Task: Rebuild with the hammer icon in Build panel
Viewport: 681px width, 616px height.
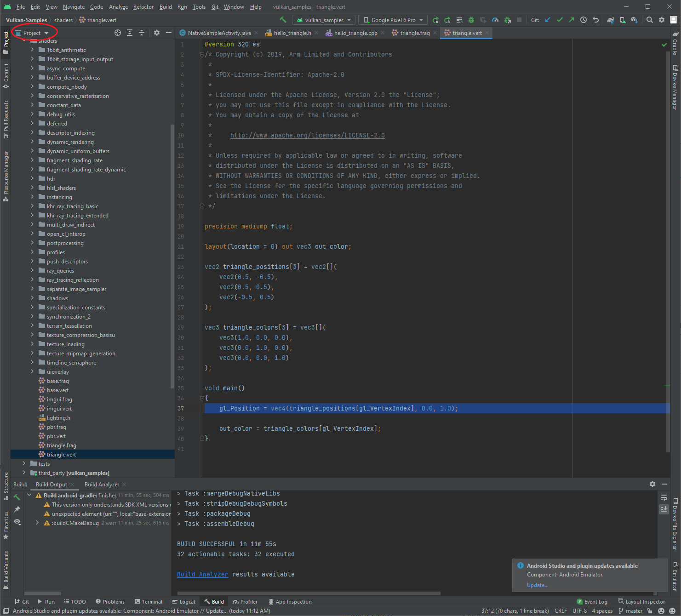Action: click(x=17, y=497)
